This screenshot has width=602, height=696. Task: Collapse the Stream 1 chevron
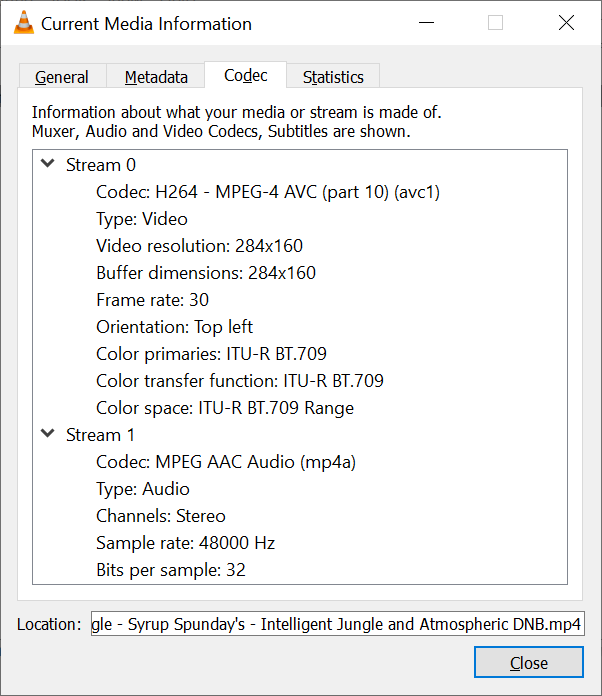tap(48, 433)
